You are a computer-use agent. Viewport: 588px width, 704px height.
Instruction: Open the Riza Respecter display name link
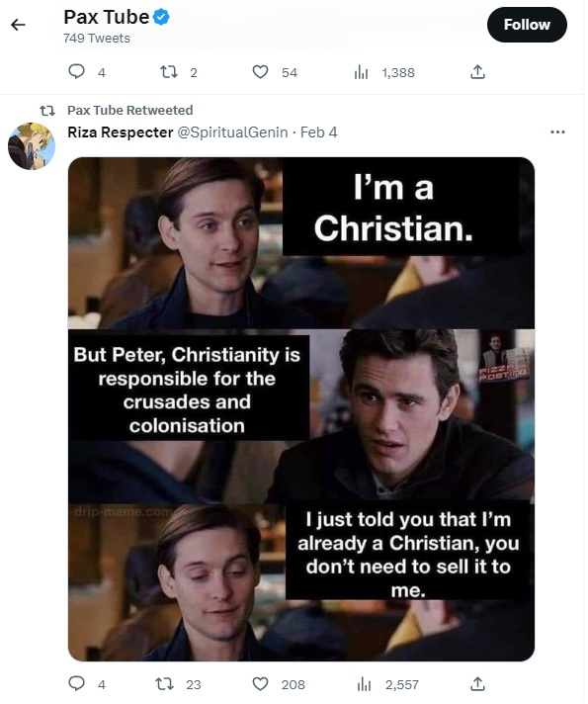[x=122, y=132]
